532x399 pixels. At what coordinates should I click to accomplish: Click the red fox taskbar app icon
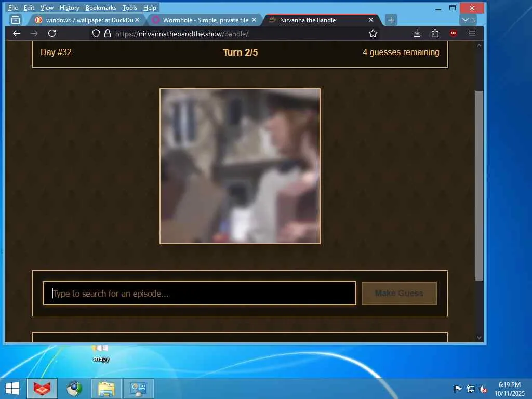(42, 389)
